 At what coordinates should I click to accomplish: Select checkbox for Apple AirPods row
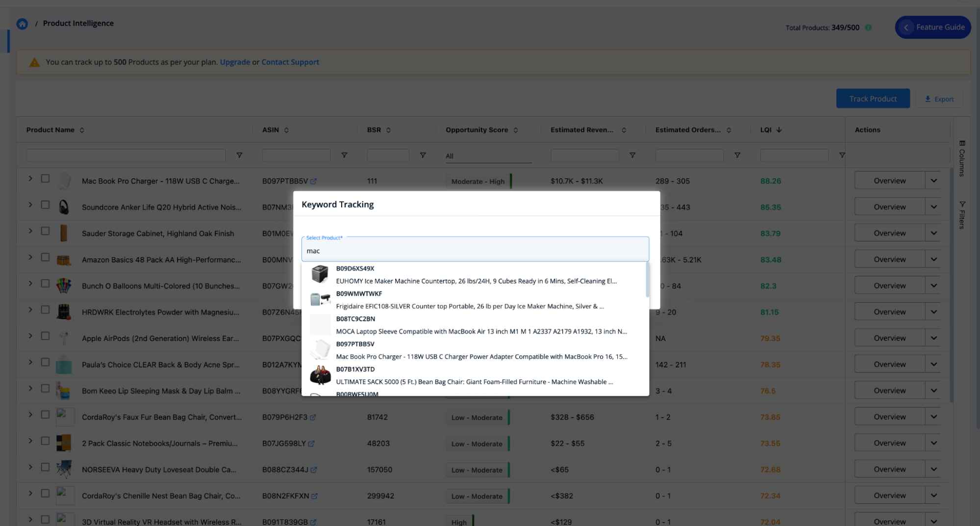(x=45, y=336)
